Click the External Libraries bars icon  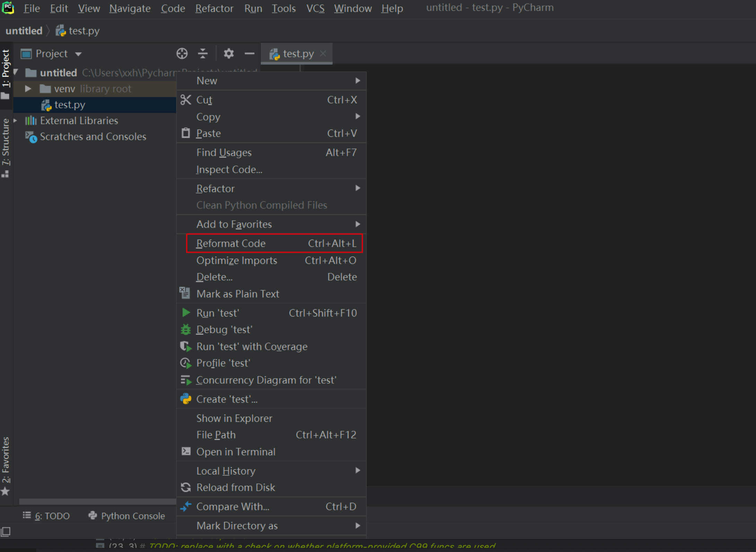click(x=30, y=121)
